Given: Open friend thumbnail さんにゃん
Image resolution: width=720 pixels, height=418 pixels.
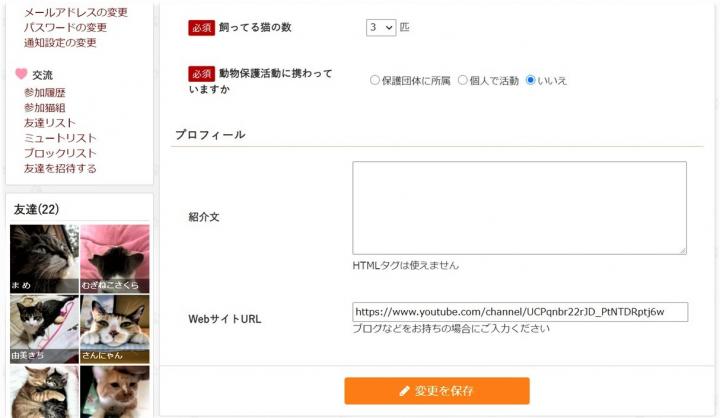Looking at the screenshot, I should click(x=115, y=329).
